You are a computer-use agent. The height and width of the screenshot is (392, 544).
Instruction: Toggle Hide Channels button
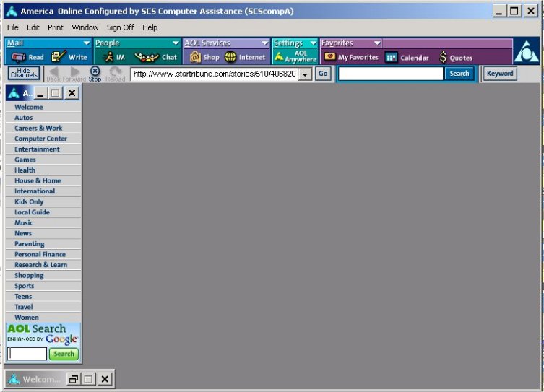[x=24, y=73]
